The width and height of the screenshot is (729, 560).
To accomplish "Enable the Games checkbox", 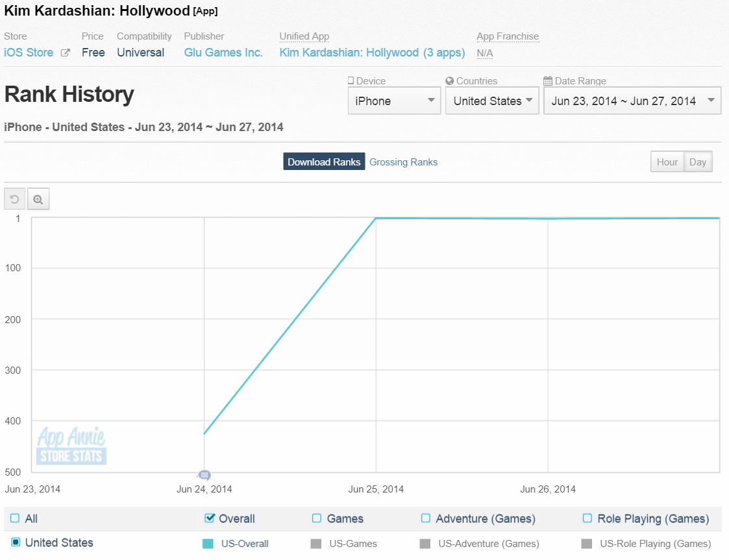I will point(317,518).
